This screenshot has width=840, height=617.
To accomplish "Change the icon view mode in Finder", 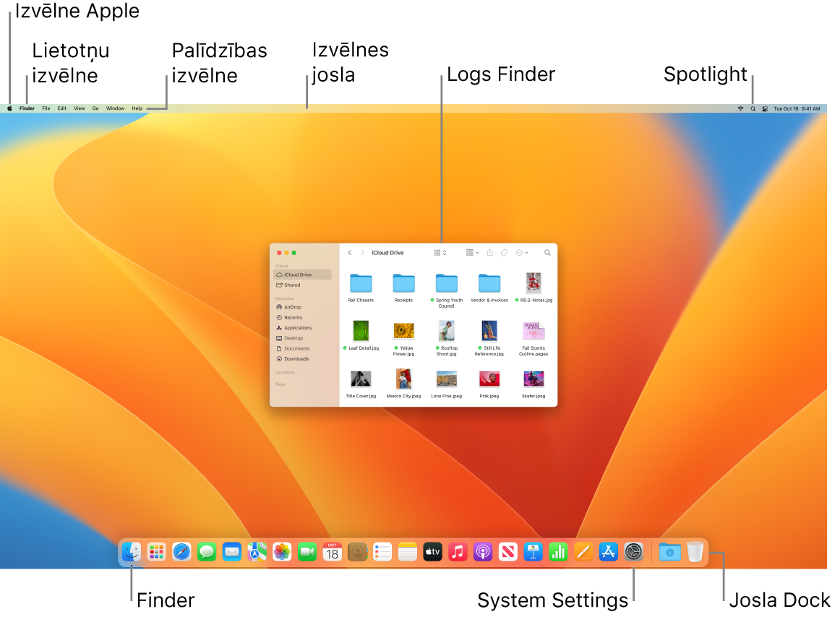I will click(x=440, y=253).
